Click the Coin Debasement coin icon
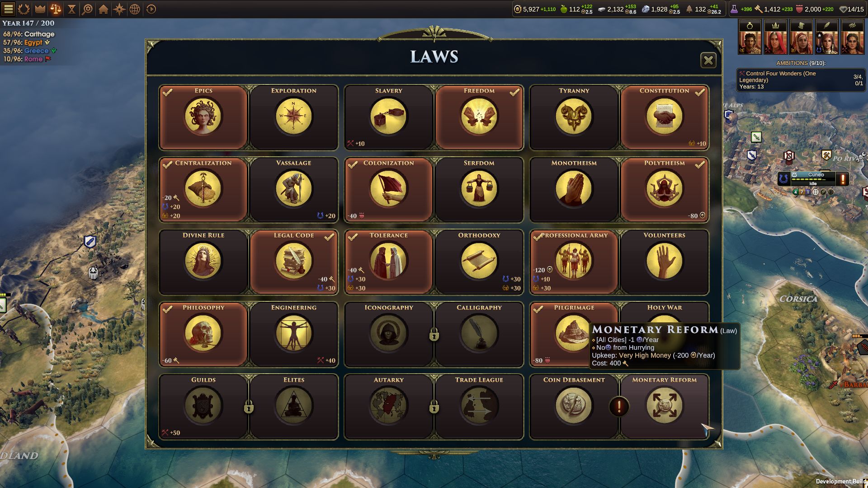Viewport: 868px width, 488px height. click(x=574, y=406)
